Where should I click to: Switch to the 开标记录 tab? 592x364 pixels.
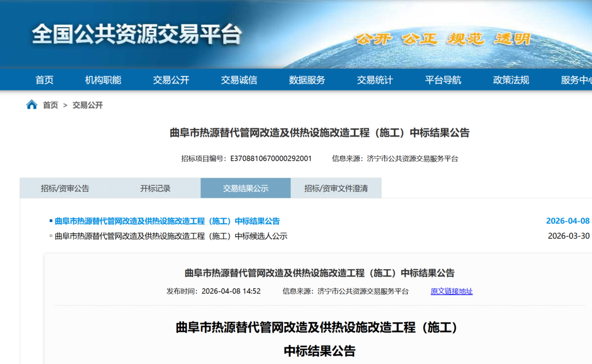pos(155,189)
